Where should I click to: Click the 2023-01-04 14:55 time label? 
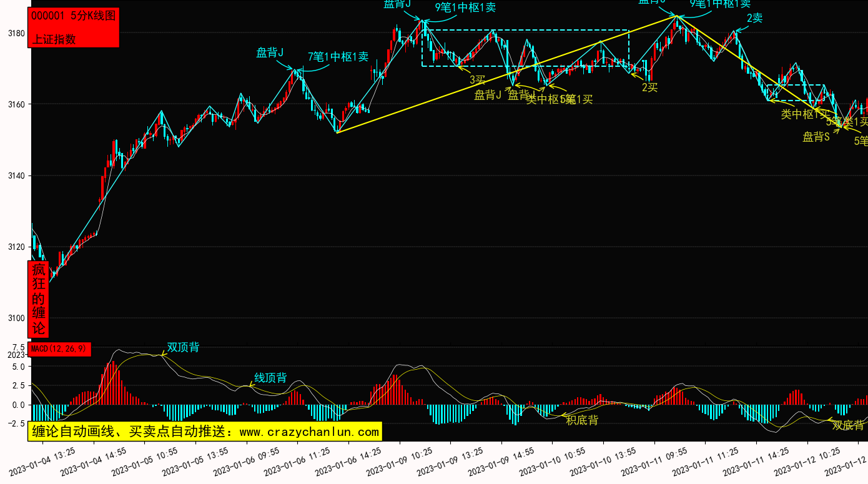93,461
